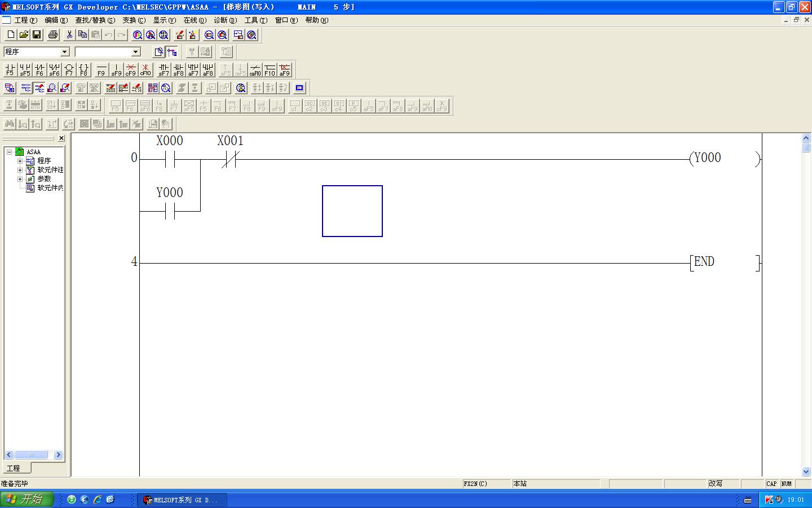812x508 pixels.
Task: Click the 开始 Start button
Action: (x=27, y=500)
